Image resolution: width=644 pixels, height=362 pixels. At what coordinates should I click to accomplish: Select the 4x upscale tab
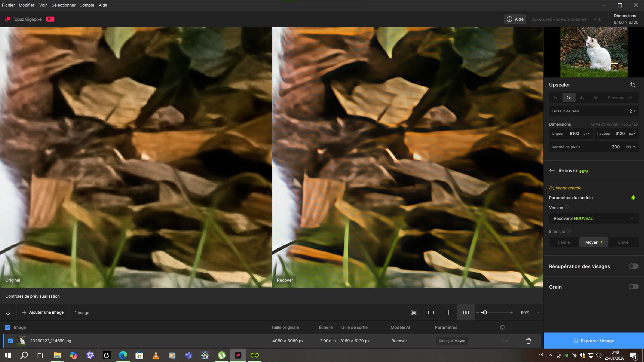coord(582,98)
